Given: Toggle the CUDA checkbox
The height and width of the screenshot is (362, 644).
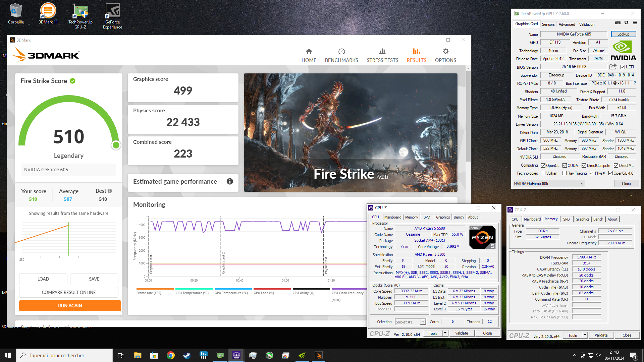Looking at the screenshot, I should 565,166.
